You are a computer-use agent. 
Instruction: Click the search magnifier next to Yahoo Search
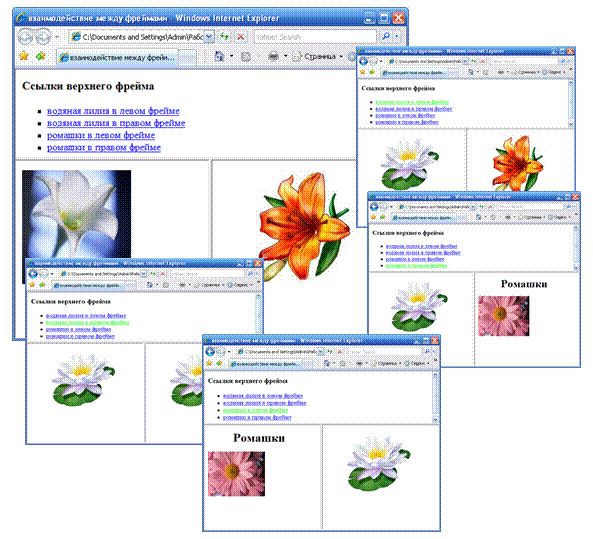point(386,36)
